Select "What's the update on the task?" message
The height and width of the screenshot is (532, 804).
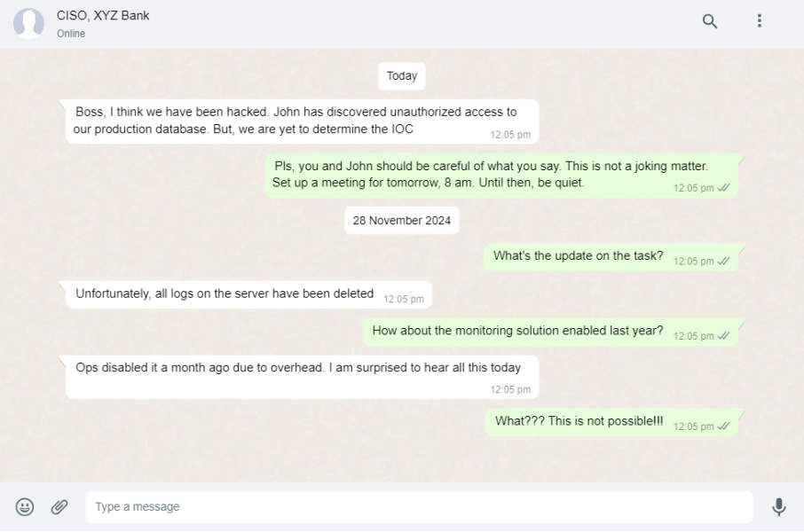pos(578,256)
